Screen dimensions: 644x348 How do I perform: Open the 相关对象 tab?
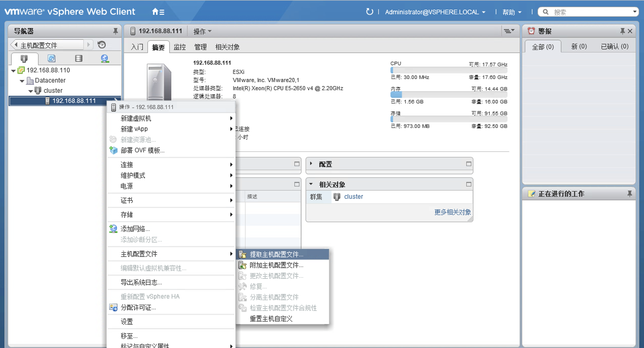pos(227,47)
